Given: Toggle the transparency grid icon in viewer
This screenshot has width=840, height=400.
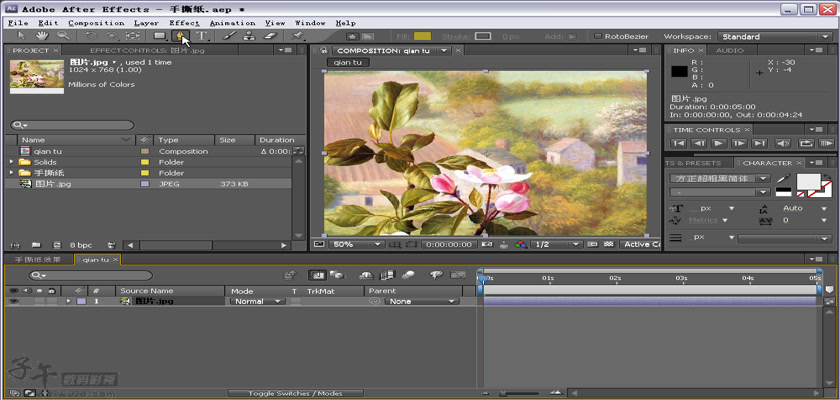Looking at the screenshot, I should click(608, 245).
